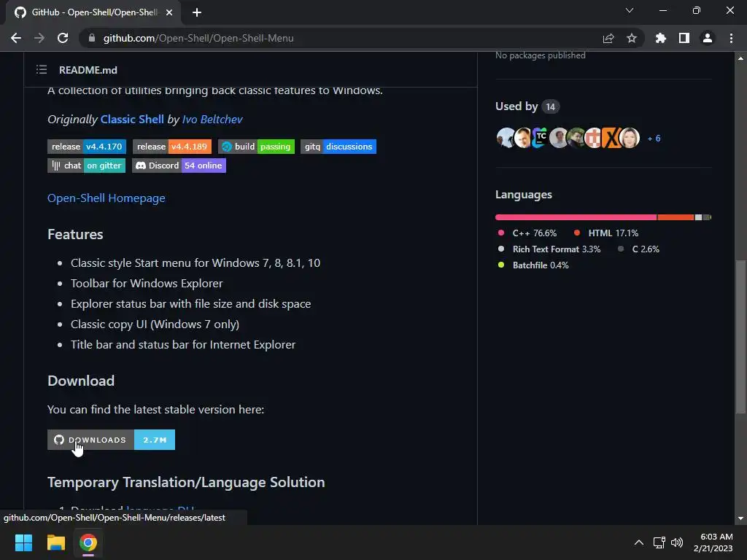Open the Classic Shell link
This screenshot has width=747, height=560.
(132, 120)
